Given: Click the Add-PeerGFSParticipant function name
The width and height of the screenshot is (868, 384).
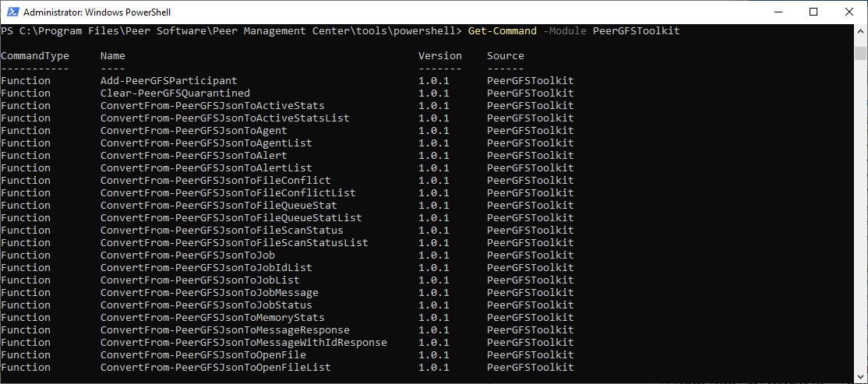Looking at the screenshot, I should (169, 81).
